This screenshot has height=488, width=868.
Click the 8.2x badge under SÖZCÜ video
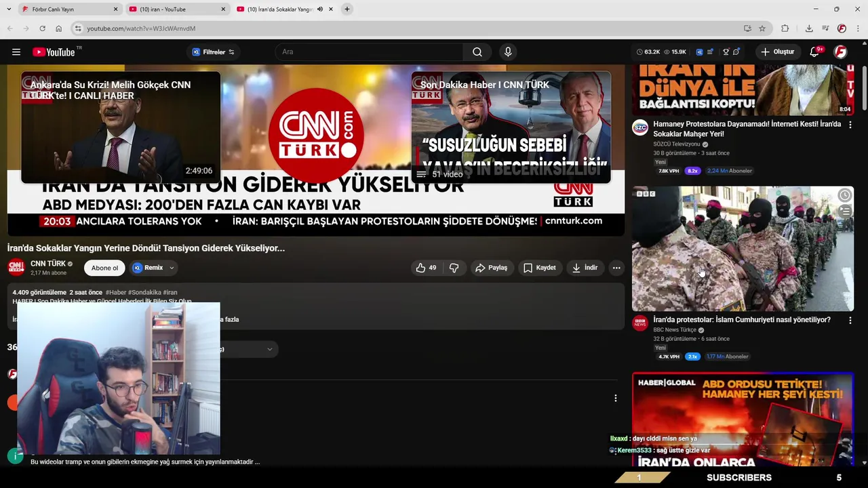692,171
